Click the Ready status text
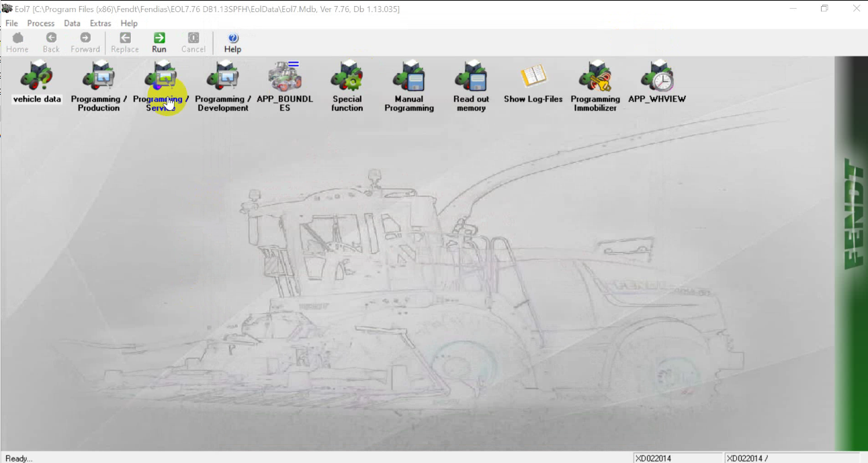 coord(19,458)
